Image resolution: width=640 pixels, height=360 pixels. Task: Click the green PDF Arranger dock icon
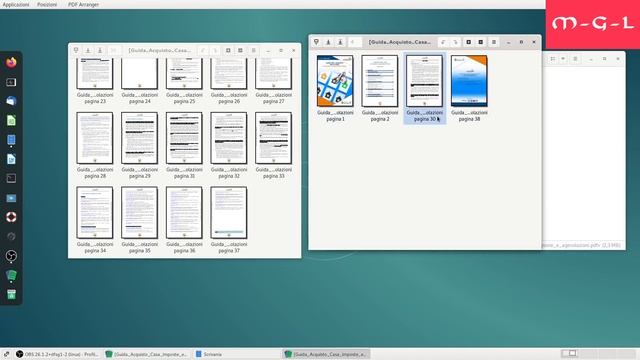[x=11, y=276]
